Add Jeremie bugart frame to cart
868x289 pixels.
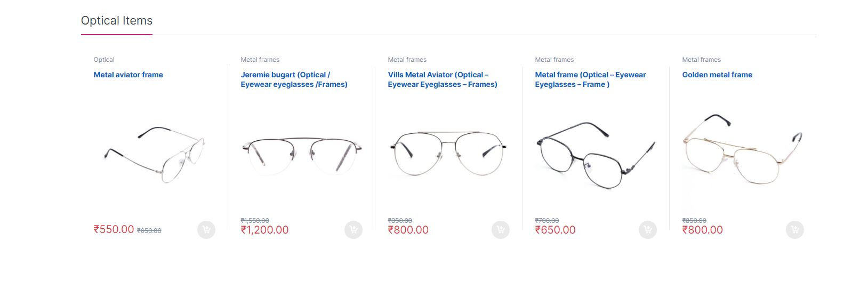coord(353,230)
